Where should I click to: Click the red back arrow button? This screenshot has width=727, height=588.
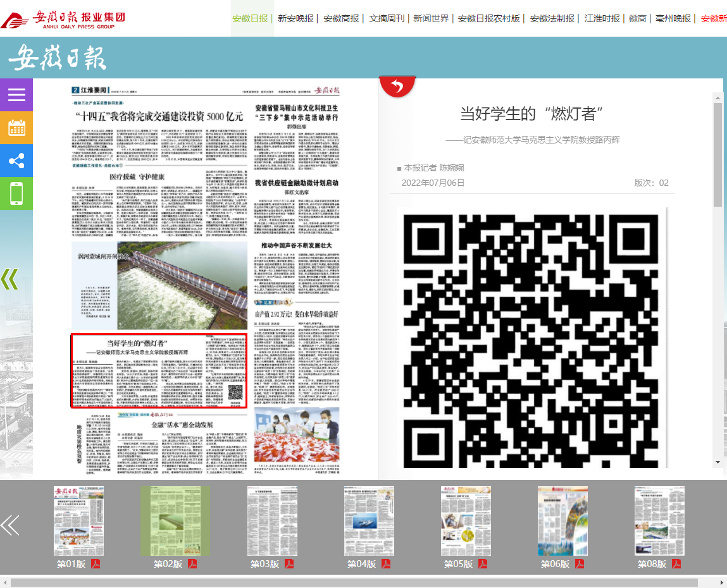coord(397,87)
